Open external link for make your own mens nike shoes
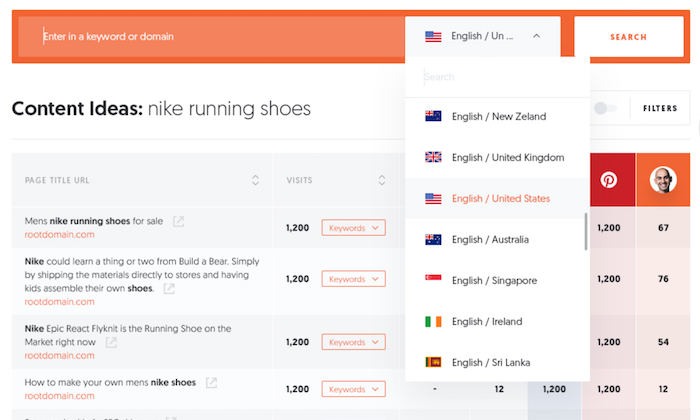This screenshot has width=700, height=420. (211, 383)
